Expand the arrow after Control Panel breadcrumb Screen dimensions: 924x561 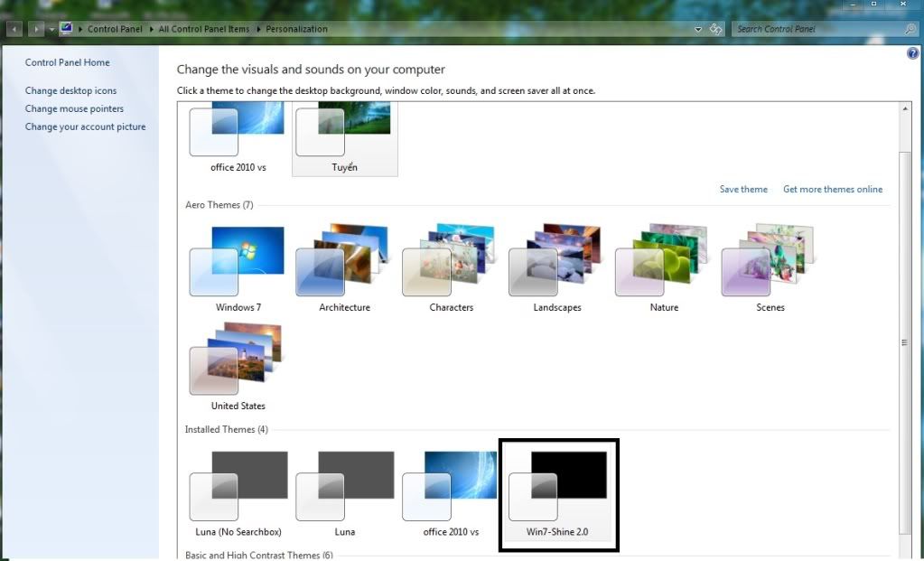tap(151, 29)
